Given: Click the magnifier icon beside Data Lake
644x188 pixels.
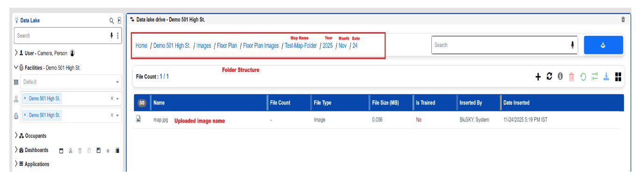Looking at the screenshot, I should pos(112,21).
